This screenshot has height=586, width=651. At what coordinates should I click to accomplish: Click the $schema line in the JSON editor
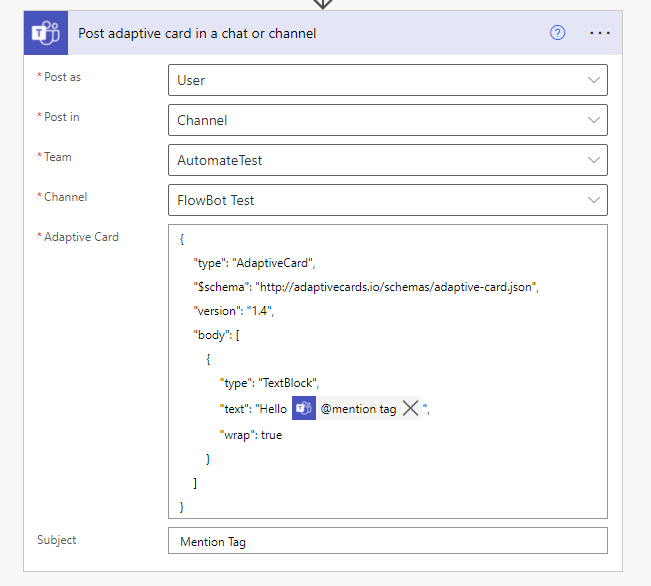366,287
